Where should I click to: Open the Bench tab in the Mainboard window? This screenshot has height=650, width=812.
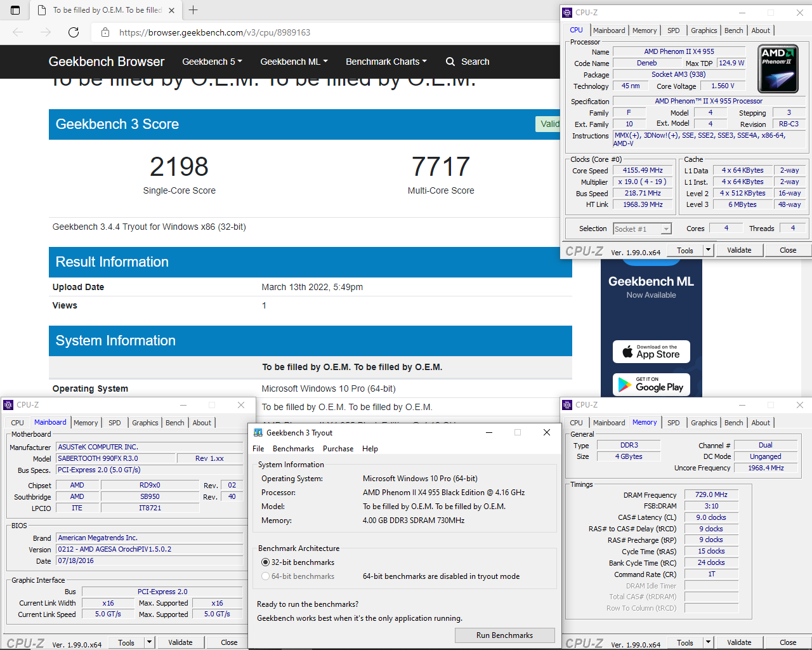coord(175,423)
